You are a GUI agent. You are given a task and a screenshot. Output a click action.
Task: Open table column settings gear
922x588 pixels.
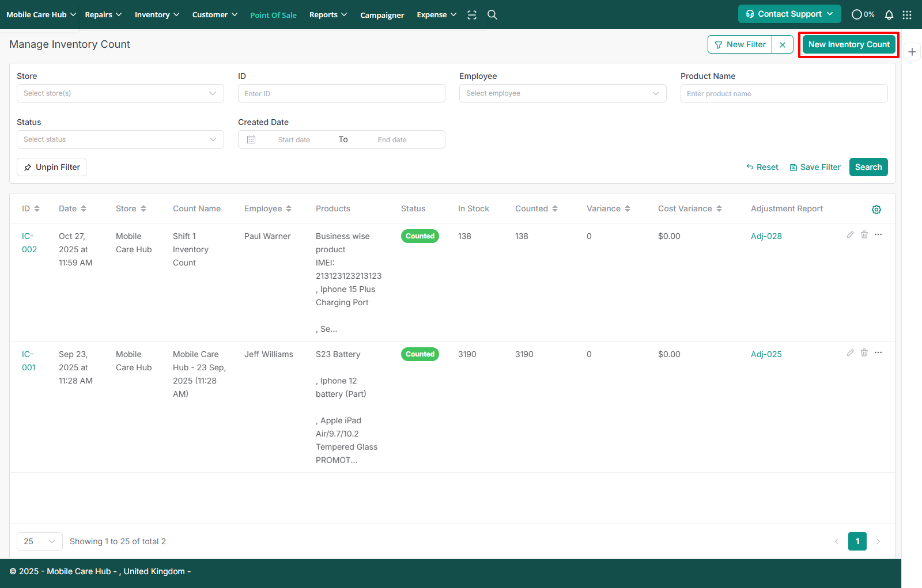[x=876, y=210]
